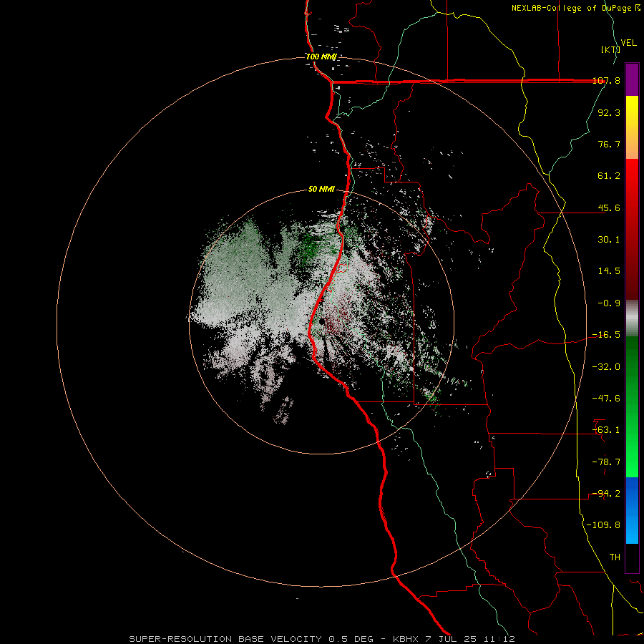The height and width of the screenshot is (644, 644).
Task: Select the 30.1 legend value
Action: click(609, 240)
